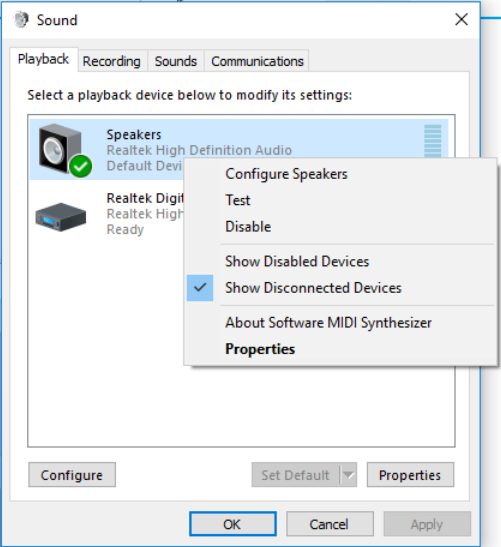This screenshot has height=547, width=501.
Task: Open the Sounds tab
Action: tap(176, 61)
